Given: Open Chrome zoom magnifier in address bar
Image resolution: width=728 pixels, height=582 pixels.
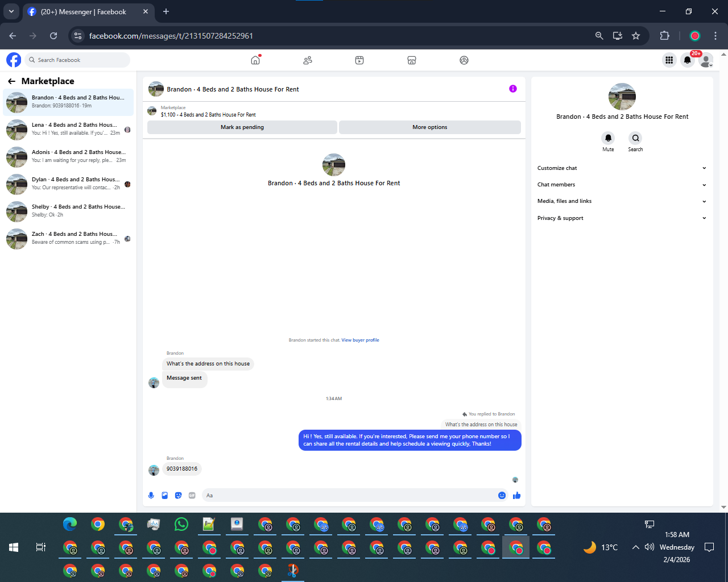Looking at the screenshot, I should [x=599, y=36].
